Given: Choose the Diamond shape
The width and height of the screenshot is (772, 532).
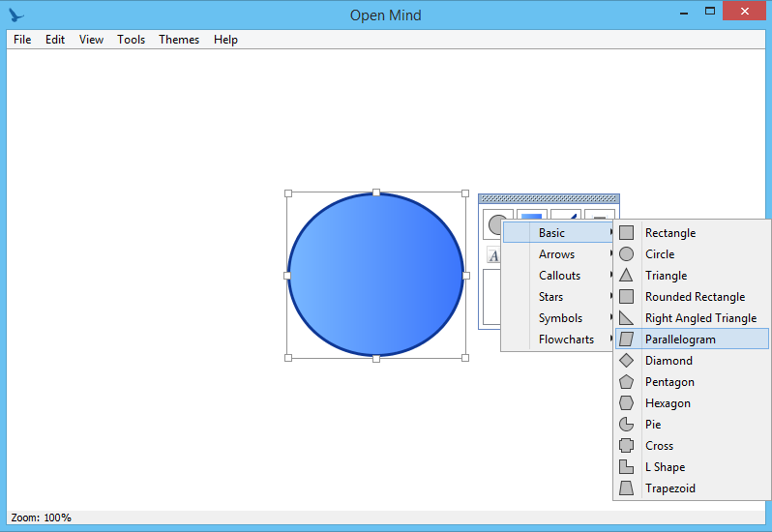Looking at the screenshot, I should point(692,360).
